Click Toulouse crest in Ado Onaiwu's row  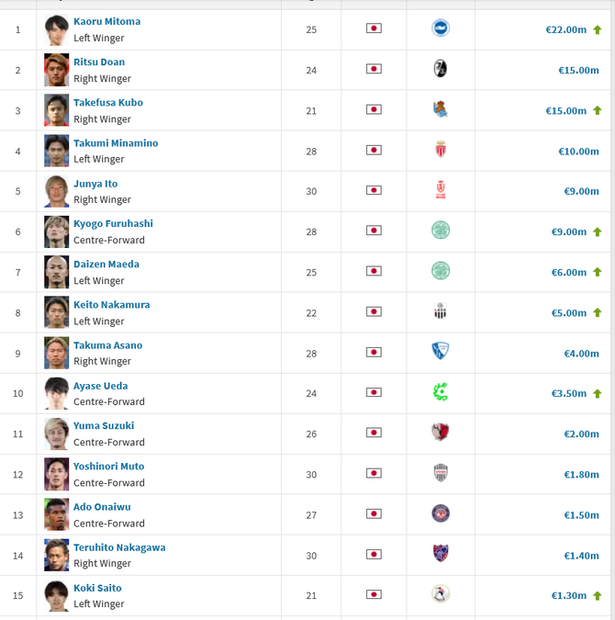(440, 514)
